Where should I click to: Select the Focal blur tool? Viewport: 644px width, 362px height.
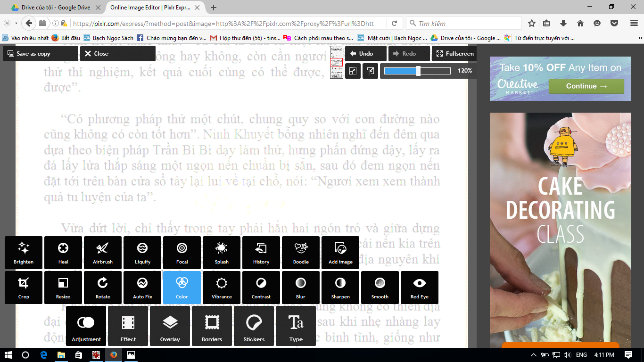tap(182, 252)
